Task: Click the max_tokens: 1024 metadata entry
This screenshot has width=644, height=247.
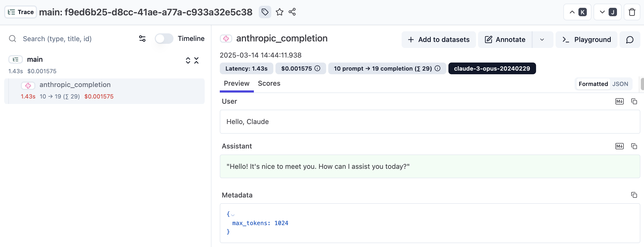Action: pyautogui.click(x=260, y=223)
